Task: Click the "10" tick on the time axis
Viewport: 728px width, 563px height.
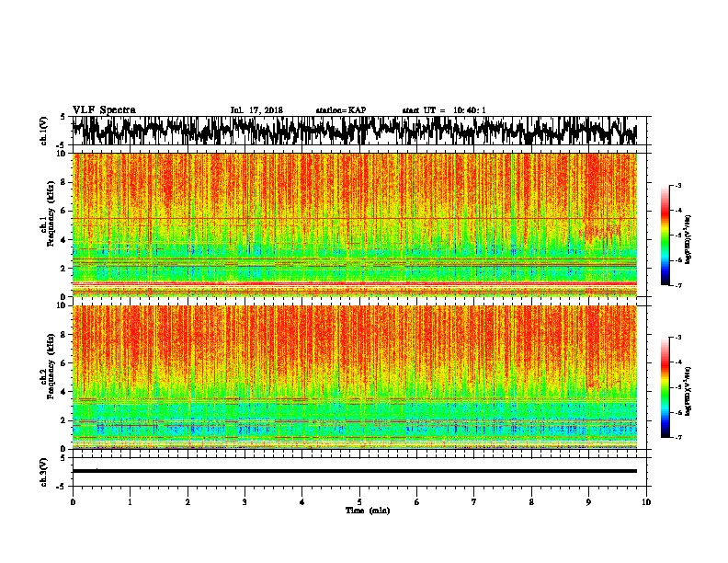Action: point(646,502)
